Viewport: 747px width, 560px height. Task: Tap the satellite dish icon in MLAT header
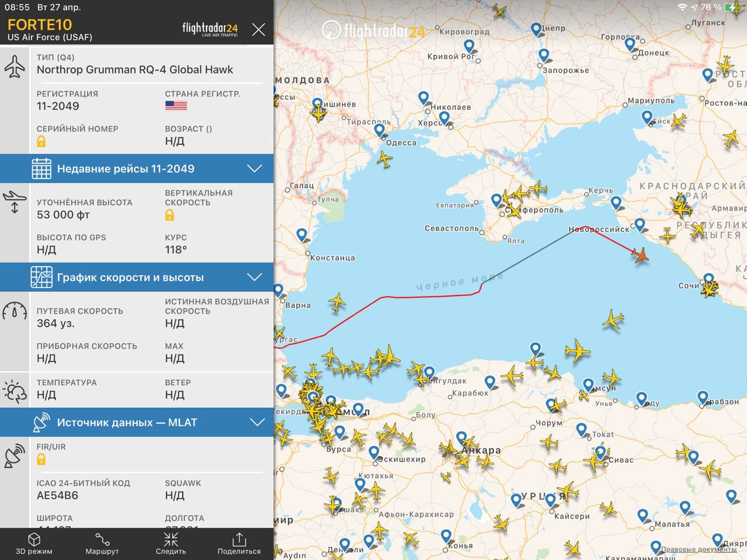click(x=41, y=422)
